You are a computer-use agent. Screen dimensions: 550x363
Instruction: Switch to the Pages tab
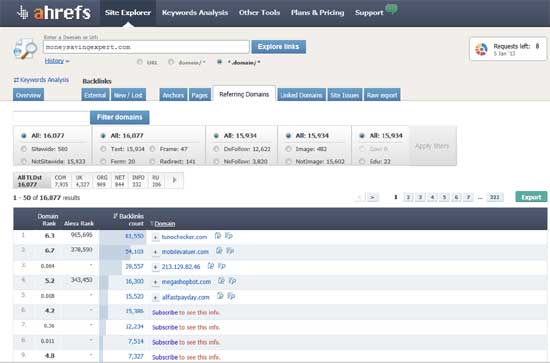pos(200,95)
